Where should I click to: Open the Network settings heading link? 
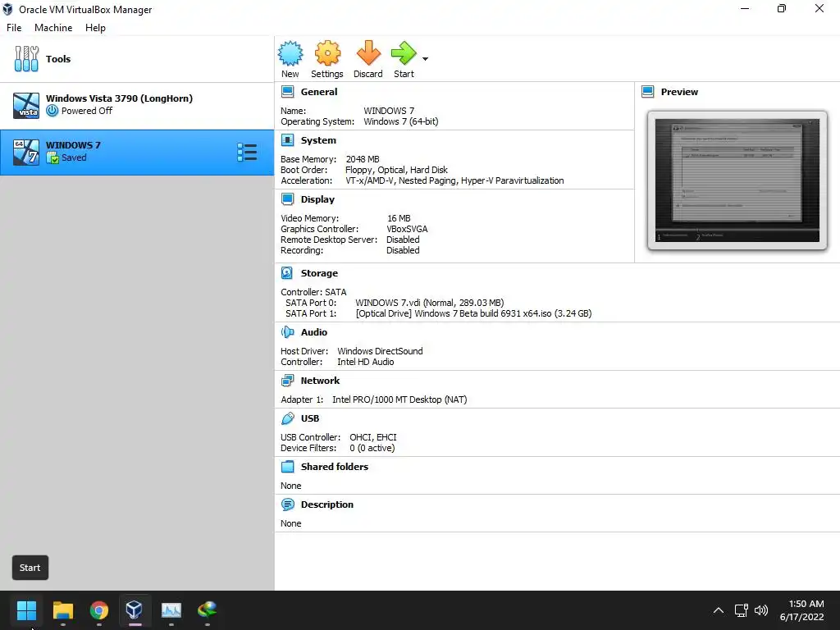coord(320,381)
